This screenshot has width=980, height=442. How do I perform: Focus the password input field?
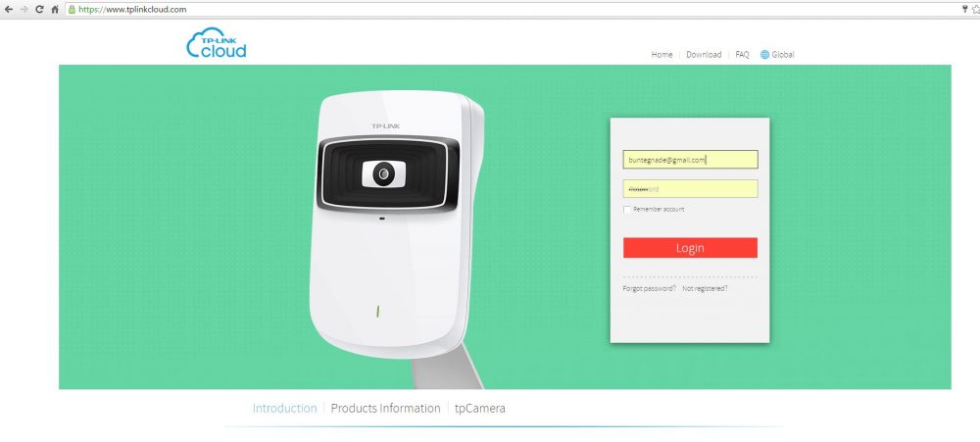point(690,189)
